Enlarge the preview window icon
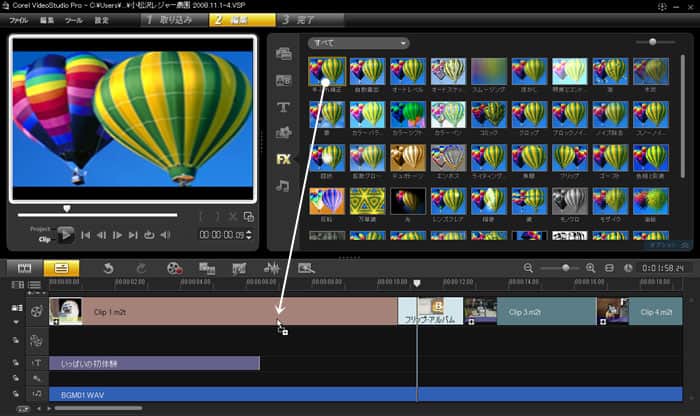Screen dimensions: 700x416 (249, 217)
